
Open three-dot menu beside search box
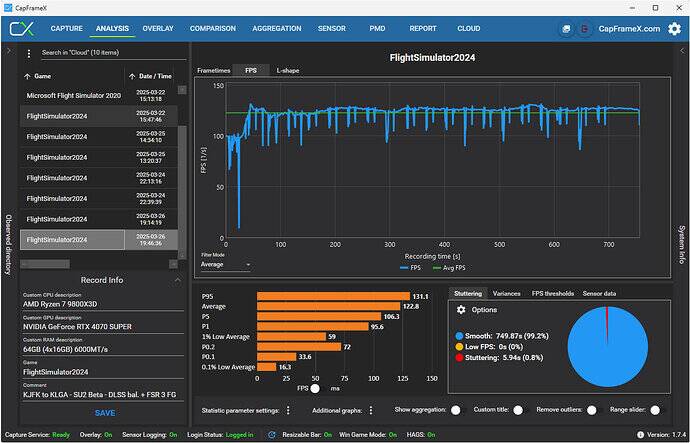[x=29, y=53]
